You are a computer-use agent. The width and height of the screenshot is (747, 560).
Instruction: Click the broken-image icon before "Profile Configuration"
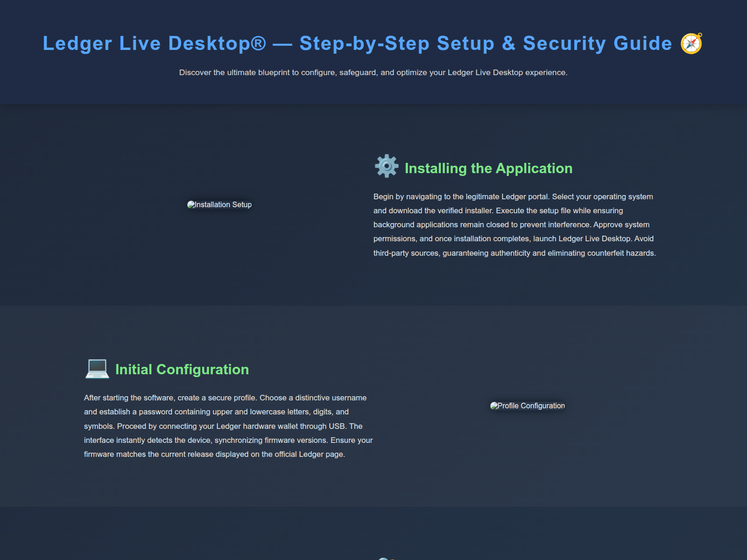pyautogui.click(x=493, y=406)
